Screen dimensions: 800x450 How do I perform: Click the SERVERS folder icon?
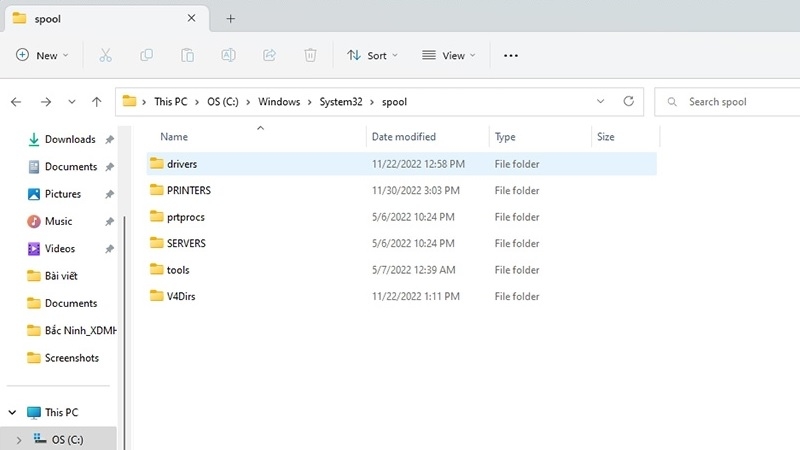point(157,243)
